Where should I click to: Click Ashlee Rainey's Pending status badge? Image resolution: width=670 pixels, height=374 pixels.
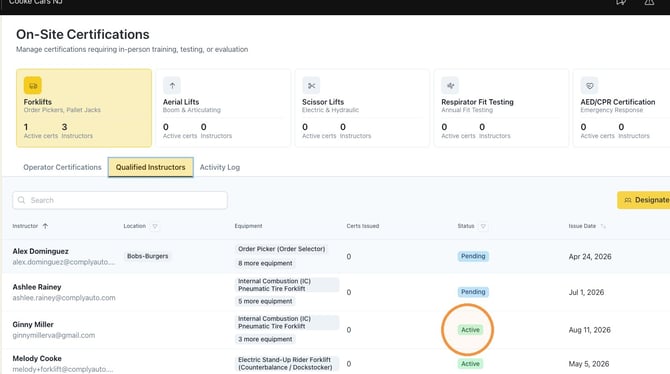pos(473,292)
